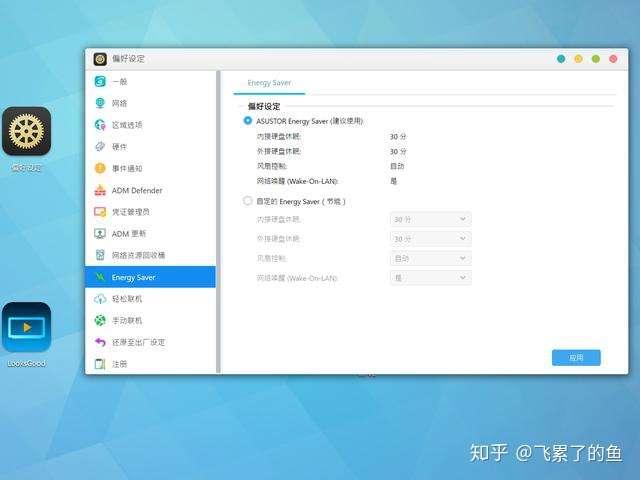Open the ADM 更新 update icon
The height and width of the screenshot is (480, 640).
coord(100,233)
